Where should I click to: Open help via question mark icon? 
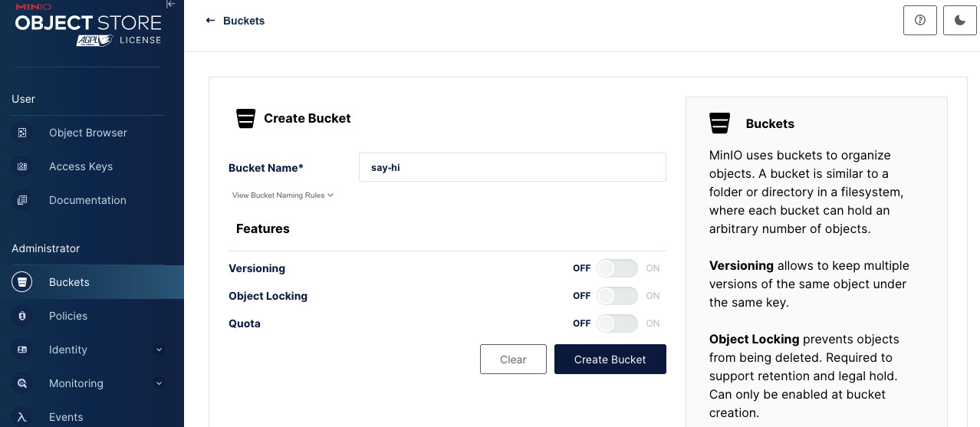coord(920,21)
